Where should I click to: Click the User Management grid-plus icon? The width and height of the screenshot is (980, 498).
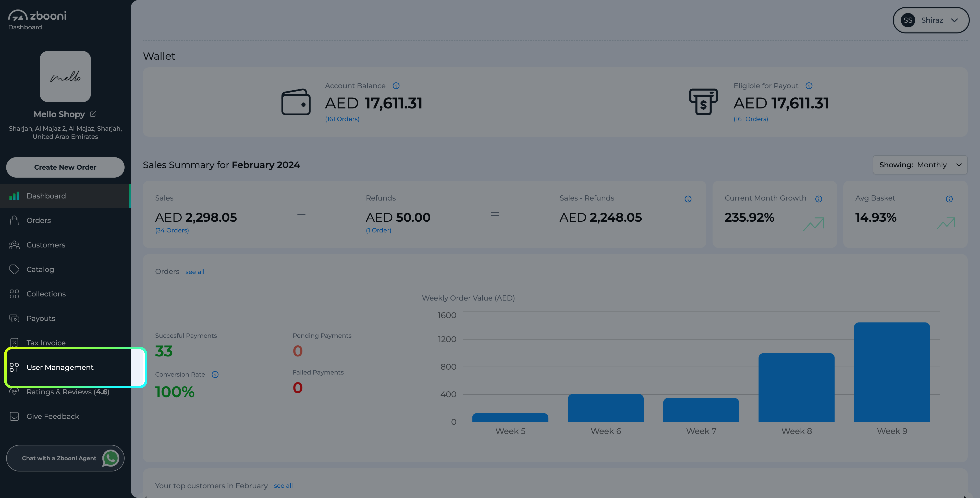(x=14, y=367)
